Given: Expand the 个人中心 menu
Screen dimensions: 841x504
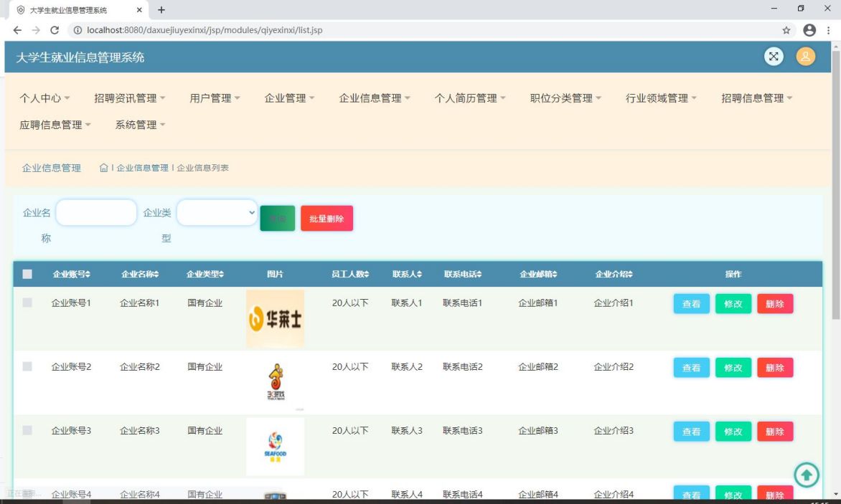Looking at the screenshot, I should click(x=44, y=98).
